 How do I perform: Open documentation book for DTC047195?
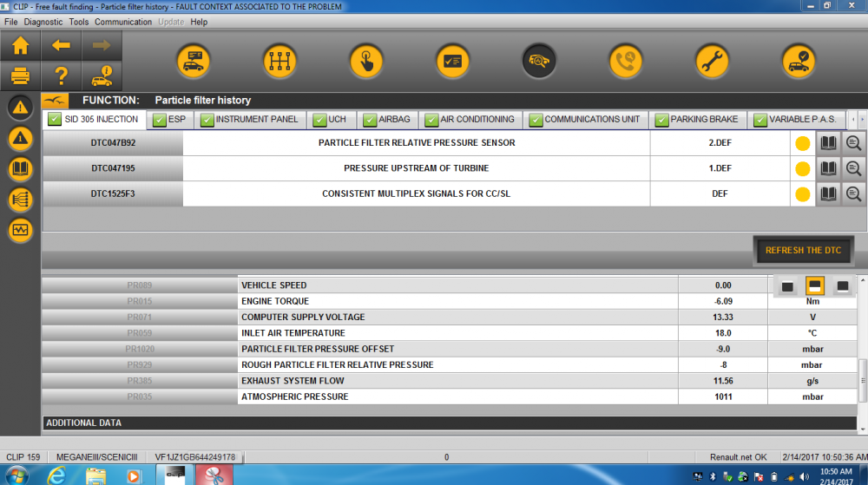click(828, 168)
